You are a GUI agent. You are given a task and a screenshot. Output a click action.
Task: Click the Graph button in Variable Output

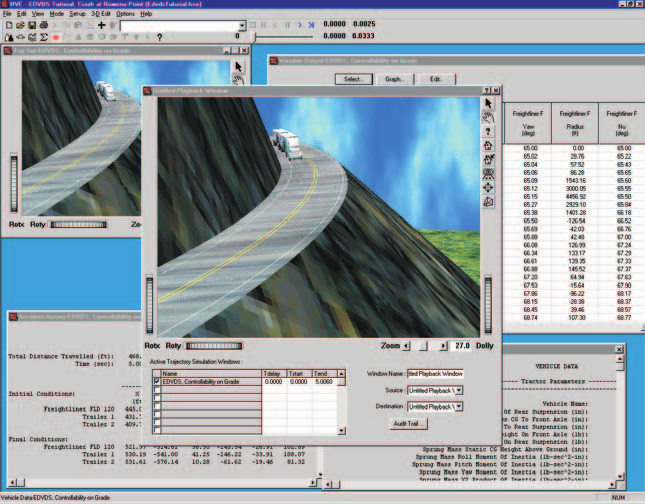click(x=395, y=79)
